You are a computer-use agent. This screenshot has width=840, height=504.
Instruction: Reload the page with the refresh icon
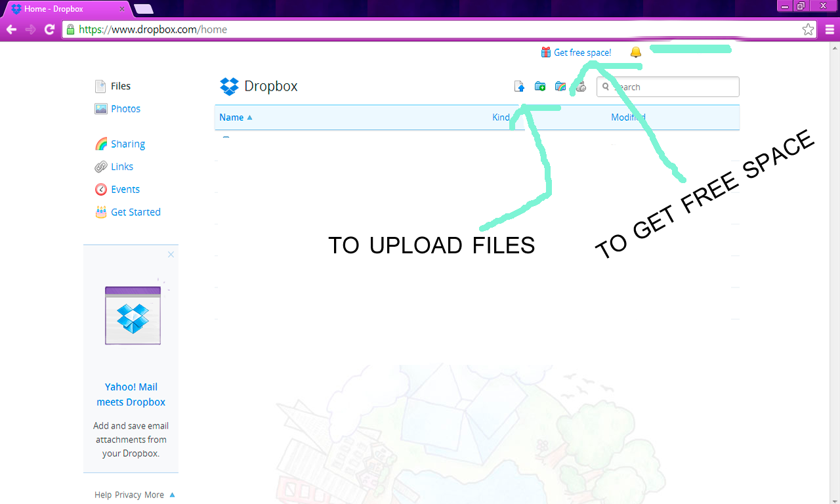(x=49, y=30)
